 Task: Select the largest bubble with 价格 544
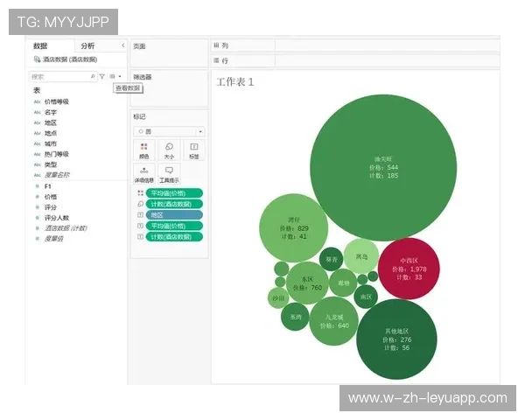click(383, 167)
